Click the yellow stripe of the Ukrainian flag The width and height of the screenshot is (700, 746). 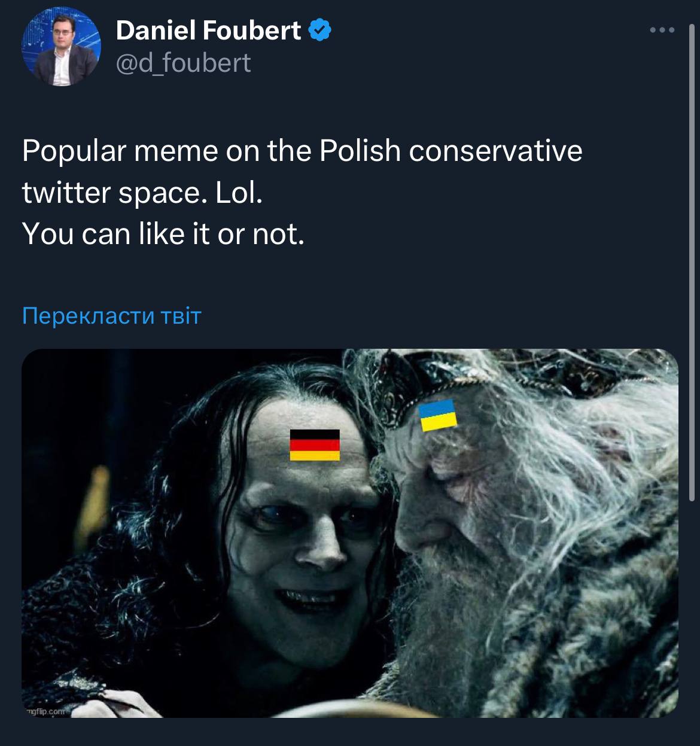click(x=438, y=423)
